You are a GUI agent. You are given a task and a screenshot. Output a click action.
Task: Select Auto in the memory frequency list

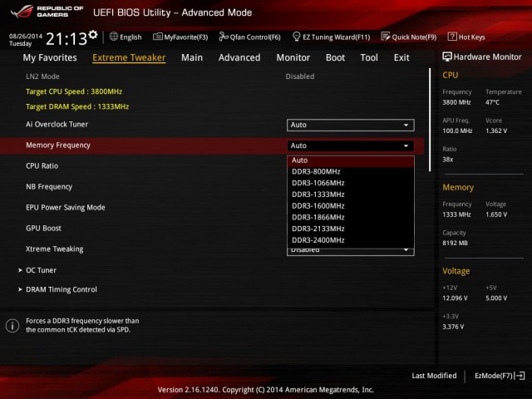[x=351, y=160]
